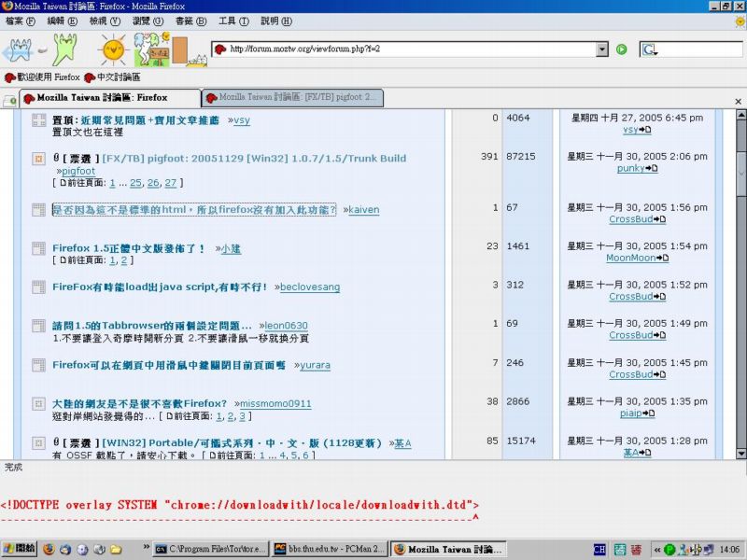Switch to the pigfoot [FX/TB] tab
Image resolution: width=747 pixels, height=560 pixels.
(x=291, y=97)
